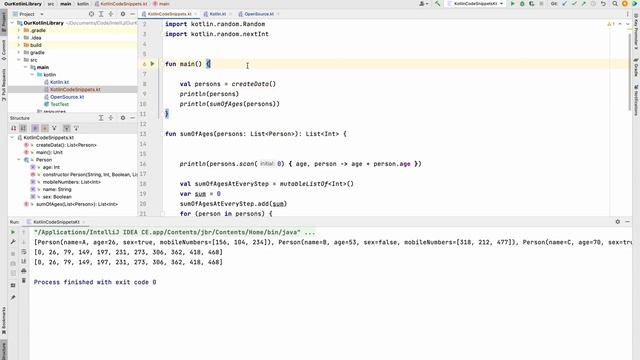The image size is (640, 360).
Task: Open Notifications tool window on right edge
Action: 636,100
